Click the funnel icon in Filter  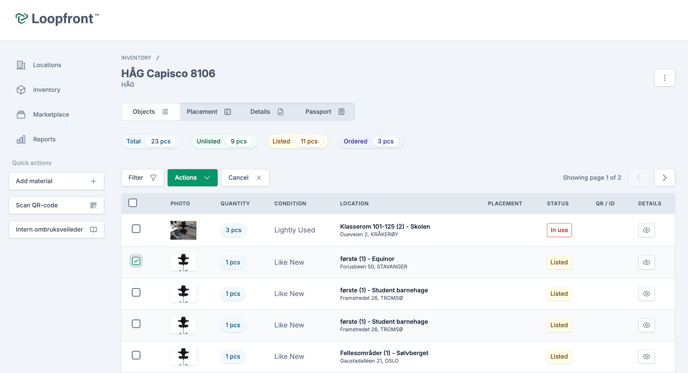pos(153,178)
